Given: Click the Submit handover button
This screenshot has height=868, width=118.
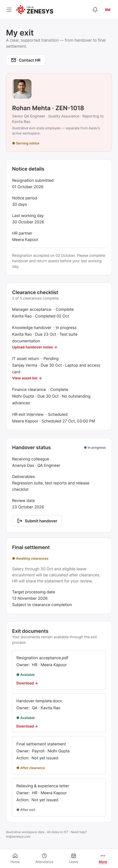Looking at the screenshot, I should pos(37,520).
